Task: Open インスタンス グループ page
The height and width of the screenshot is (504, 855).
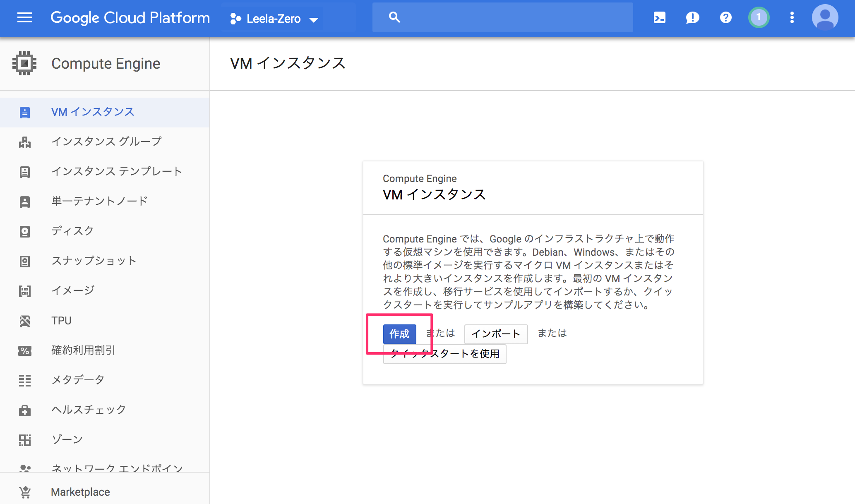Action: (105, 142)
